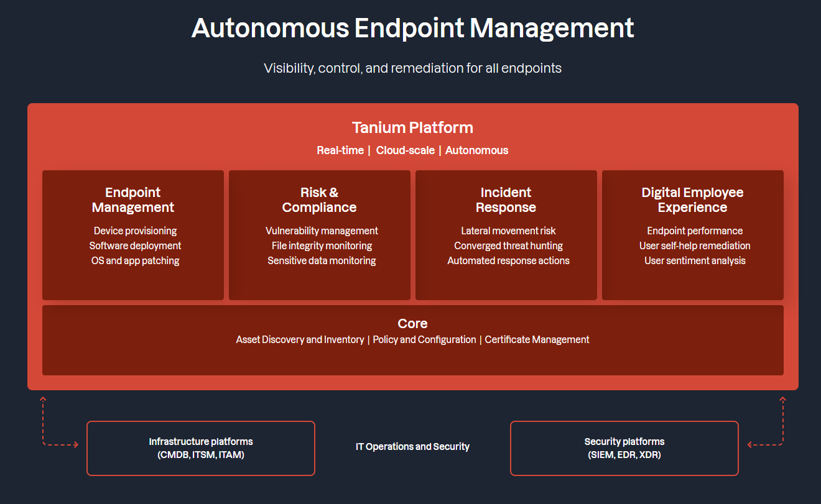
Task: Open the Risk & Compliance heading
Action: point(319,200)
